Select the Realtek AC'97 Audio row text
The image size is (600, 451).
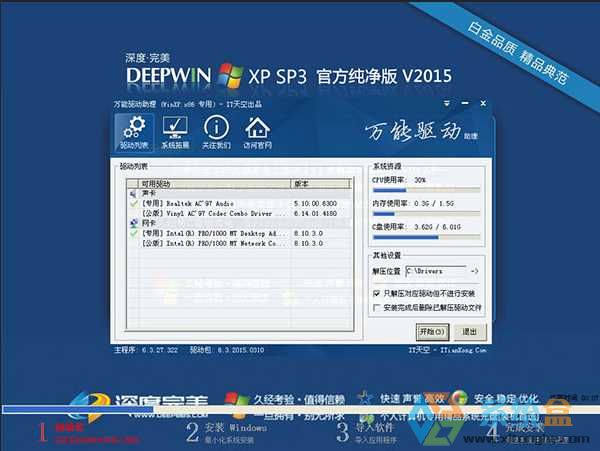[x=188, y=204]
